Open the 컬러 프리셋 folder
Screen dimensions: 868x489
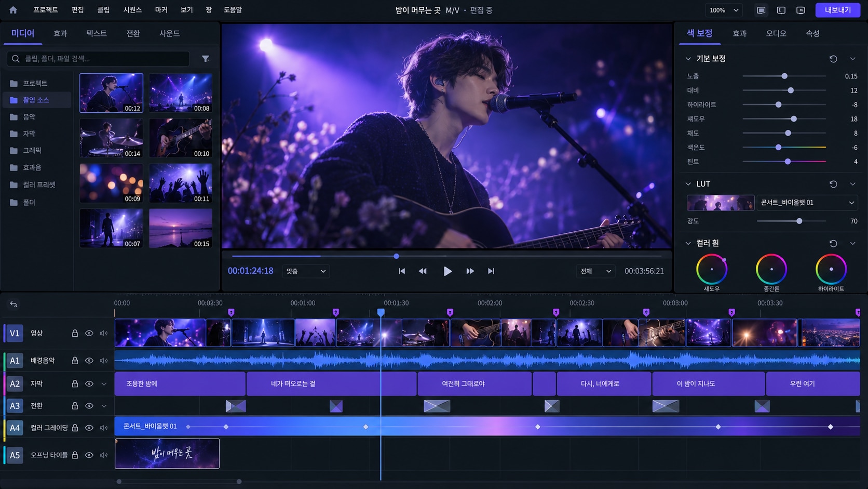tap(39, 184)
